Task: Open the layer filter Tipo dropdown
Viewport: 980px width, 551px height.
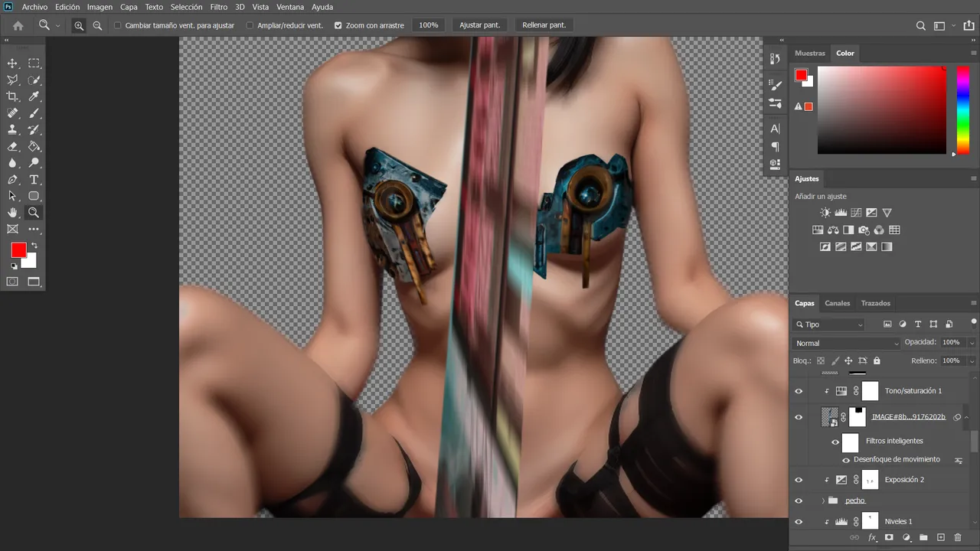Action: point(829,324)
